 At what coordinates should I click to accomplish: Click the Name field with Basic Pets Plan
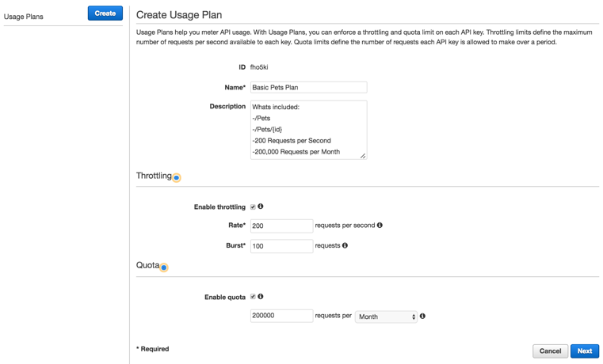(309, 87)
